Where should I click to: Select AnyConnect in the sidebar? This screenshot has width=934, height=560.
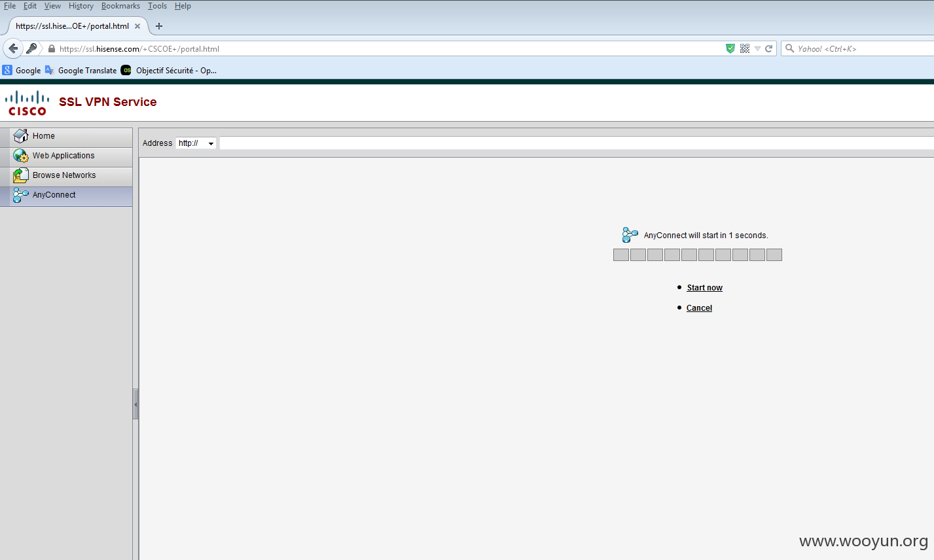tap(66, 196)
